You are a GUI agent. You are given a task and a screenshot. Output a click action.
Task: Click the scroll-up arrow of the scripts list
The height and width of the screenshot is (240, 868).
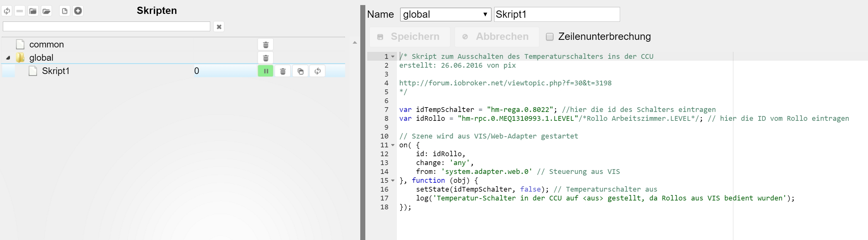(x=355, y=43)
